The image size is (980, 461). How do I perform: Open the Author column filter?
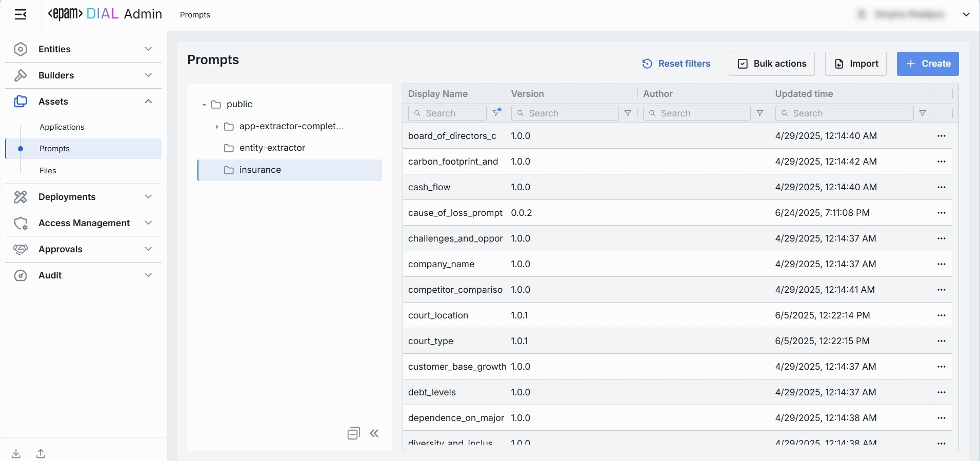(760, 113)
